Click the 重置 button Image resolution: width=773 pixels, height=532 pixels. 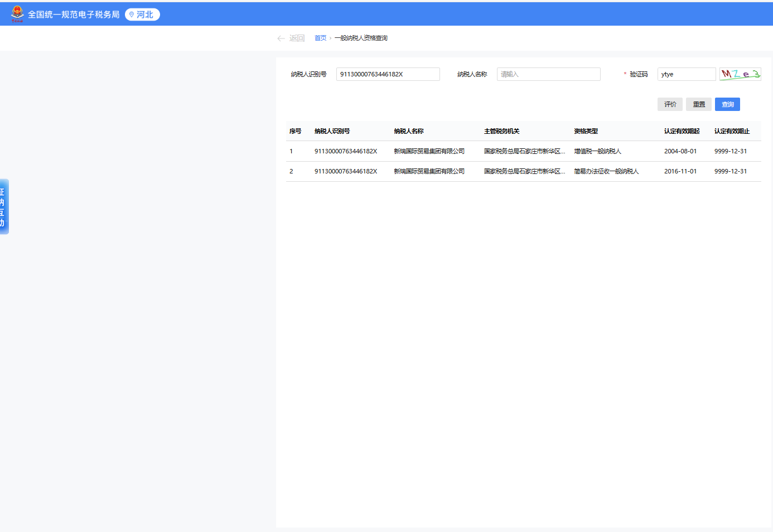(x=698, y=104)
